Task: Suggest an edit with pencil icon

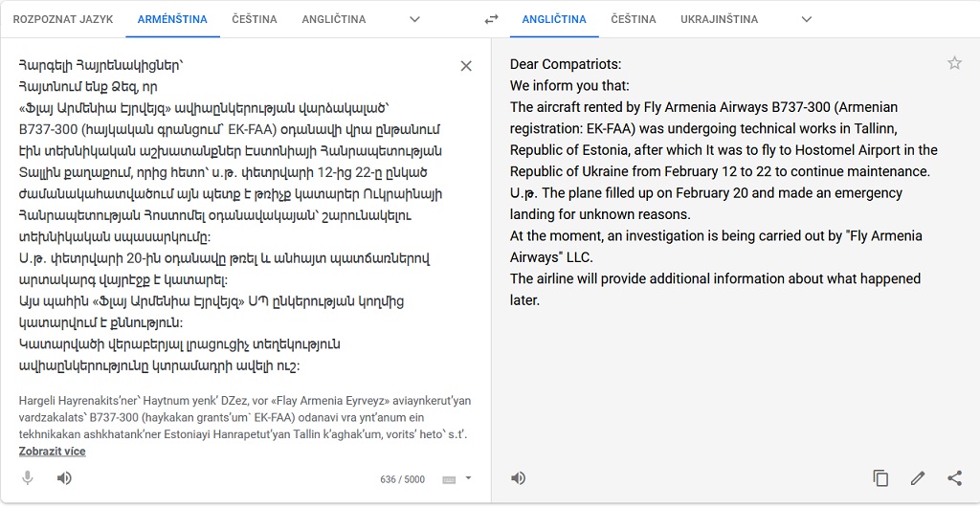Action: coord(918,478)
